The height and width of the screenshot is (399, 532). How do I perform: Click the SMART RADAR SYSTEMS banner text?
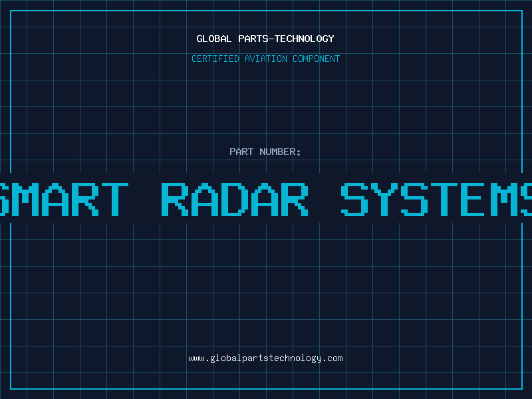tap(266, 199)
